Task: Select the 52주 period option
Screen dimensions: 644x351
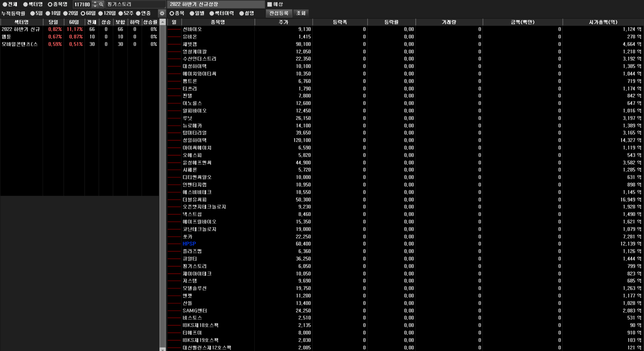Action: coord(121,13)
